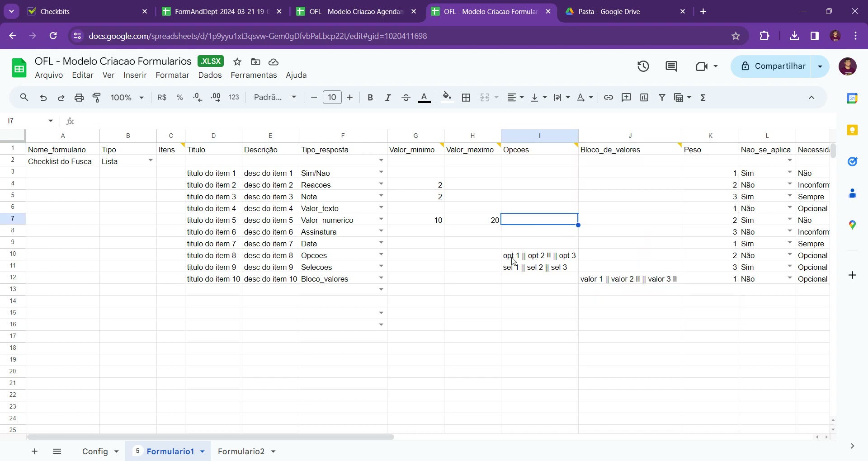The image size is (868, 461).
Task: Open text rotation dropdown
Action: (585, 98)
